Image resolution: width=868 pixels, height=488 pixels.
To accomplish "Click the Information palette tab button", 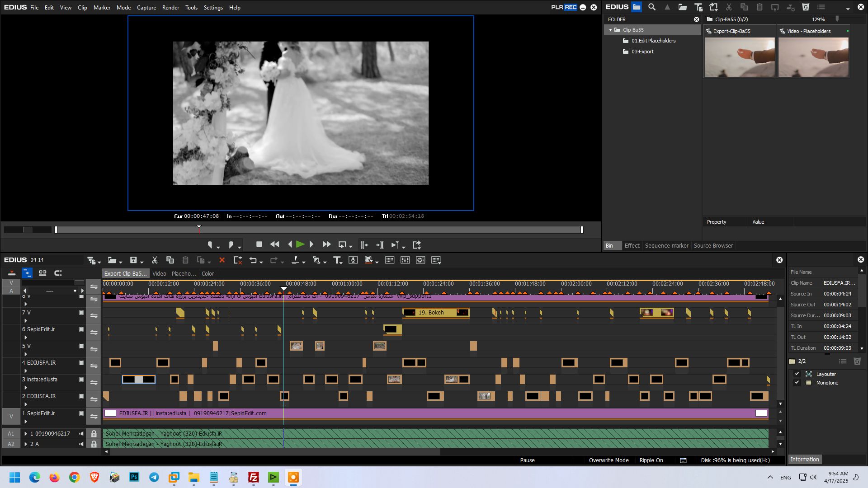I will pos(804,460).
